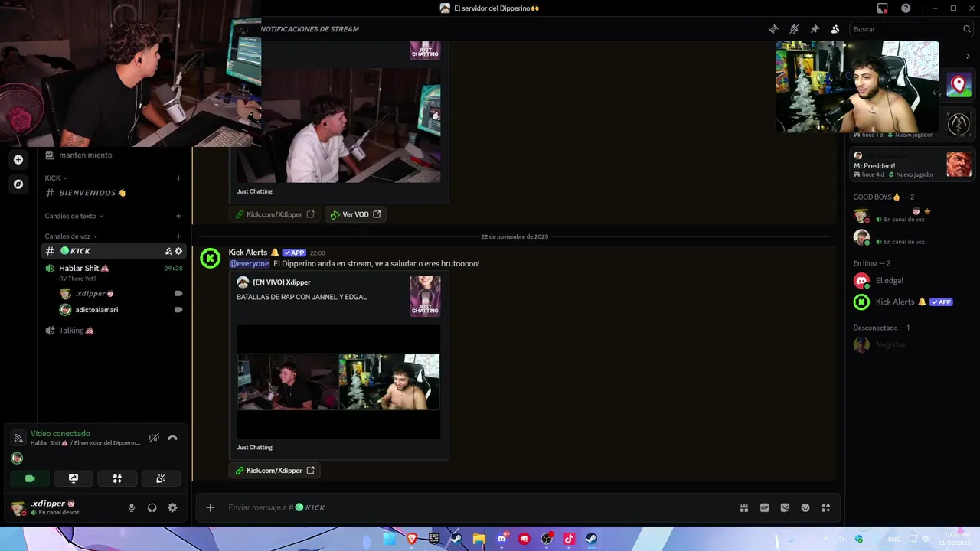The image size is (980, 551).
Task: Open Epic Games launcher from taskbar
Action: point(434,539)
